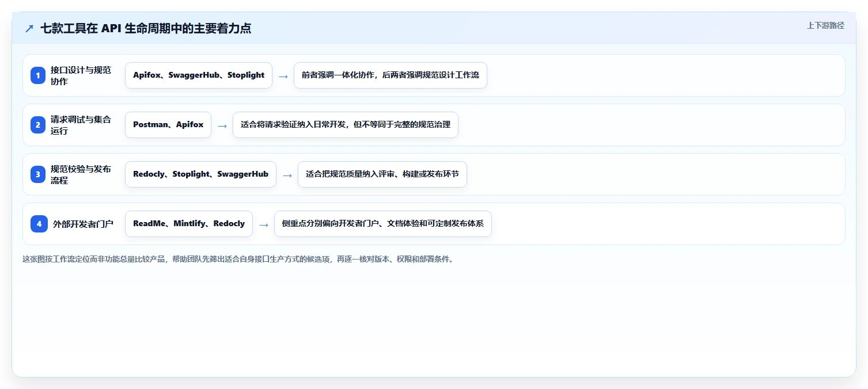Viewport: 868px width, 389px height.
Task: Click the arrow after Redocly、Stoplight、SwaggerHub
Action: click(x=287, y=175)
